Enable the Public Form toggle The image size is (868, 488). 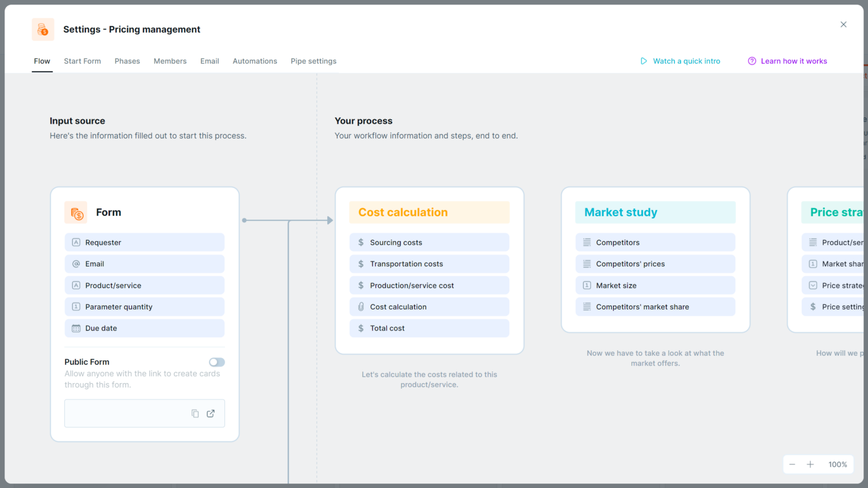[x=216, y=362]
